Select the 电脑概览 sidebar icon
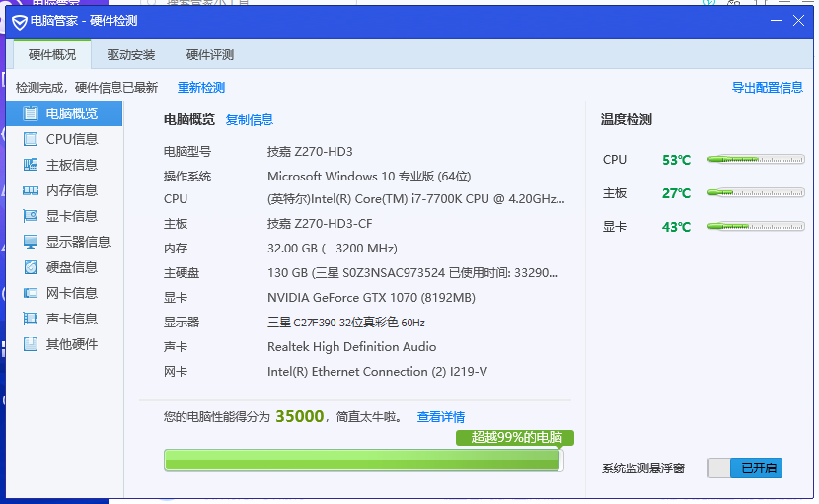Viewport: 819px width, 504px height. pos(31,113)
